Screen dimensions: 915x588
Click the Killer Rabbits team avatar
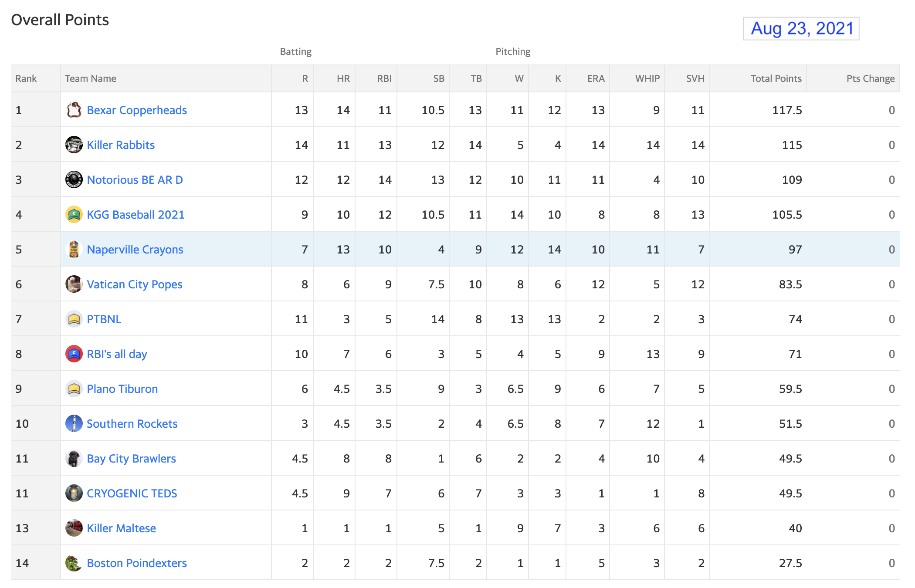74,145
